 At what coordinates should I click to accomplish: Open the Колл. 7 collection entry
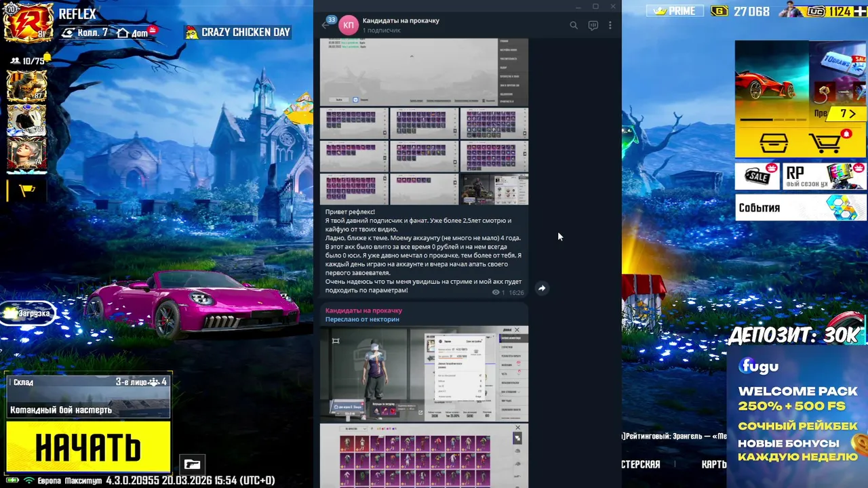(85, 33)
